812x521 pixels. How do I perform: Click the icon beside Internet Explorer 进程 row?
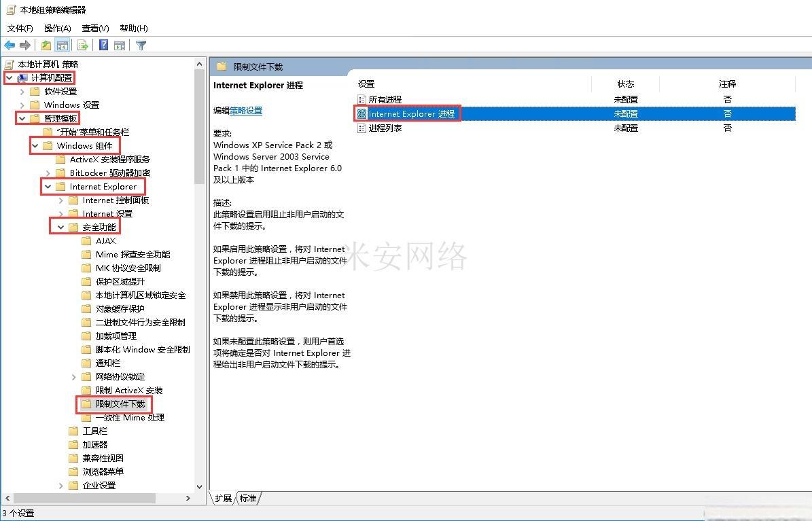coord(362,113)
